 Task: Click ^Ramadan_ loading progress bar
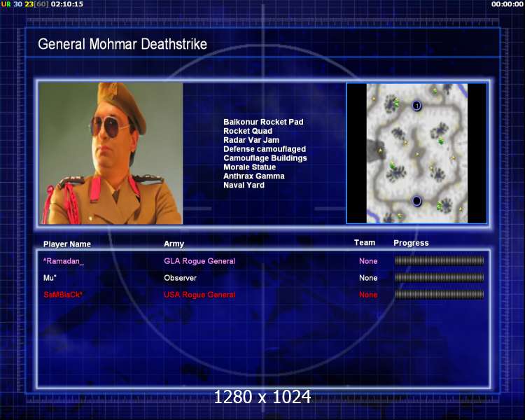pos(440,260)
